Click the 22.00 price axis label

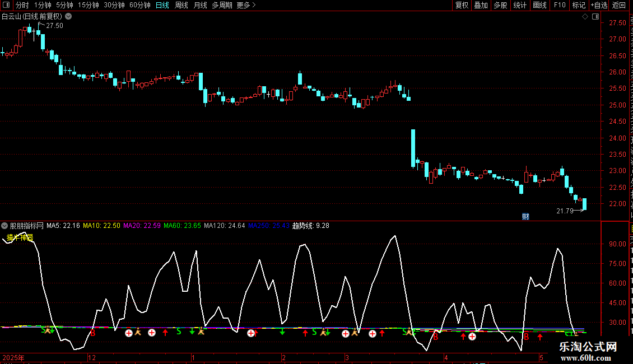point(617,204)
